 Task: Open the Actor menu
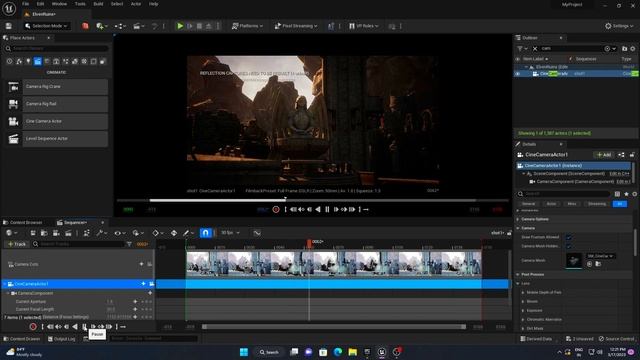tap(136, 4)
